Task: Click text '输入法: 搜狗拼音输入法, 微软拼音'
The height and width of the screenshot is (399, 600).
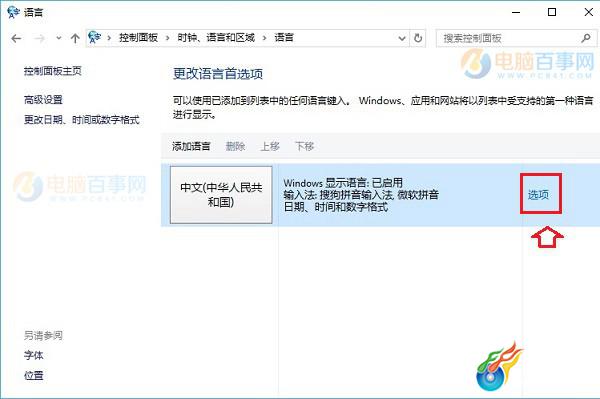Action: tap(361, 195)
